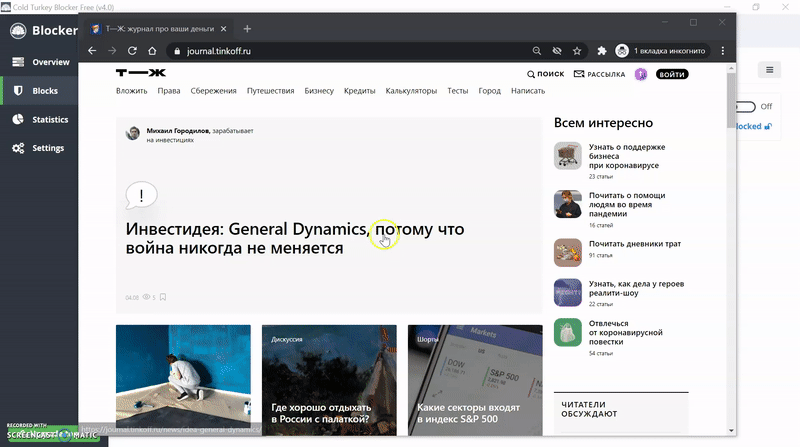This screenshot has height=447, width=800.
Task: Bookmark the General Dynamics article
Action: click(163, 297)
